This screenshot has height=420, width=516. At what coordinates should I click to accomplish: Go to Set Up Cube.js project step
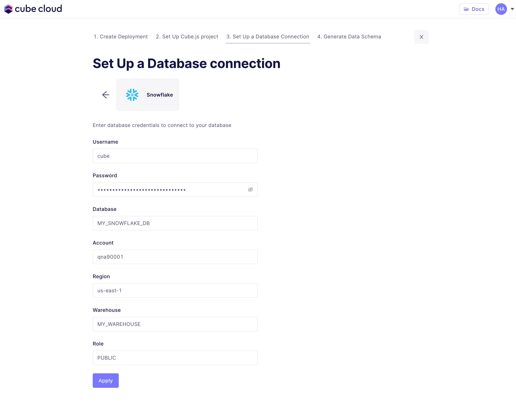pos(187,37)
